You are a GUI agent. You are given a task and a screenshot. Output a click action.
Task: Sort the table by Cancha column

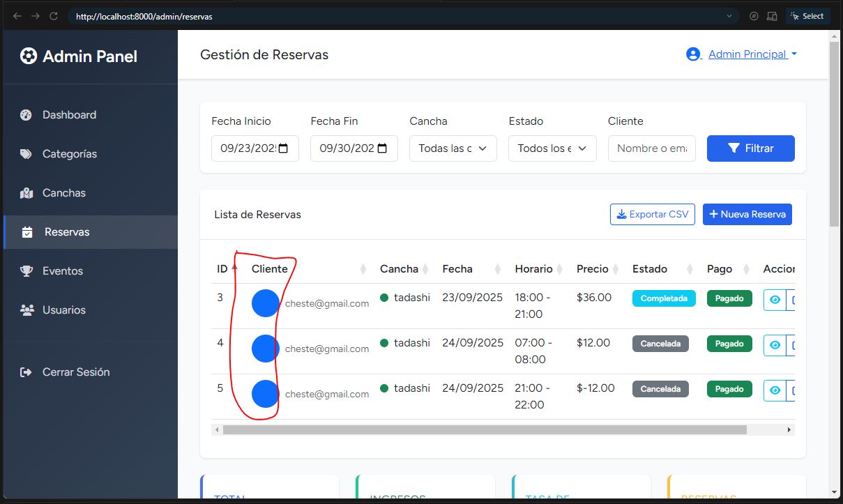coord(405,269)
